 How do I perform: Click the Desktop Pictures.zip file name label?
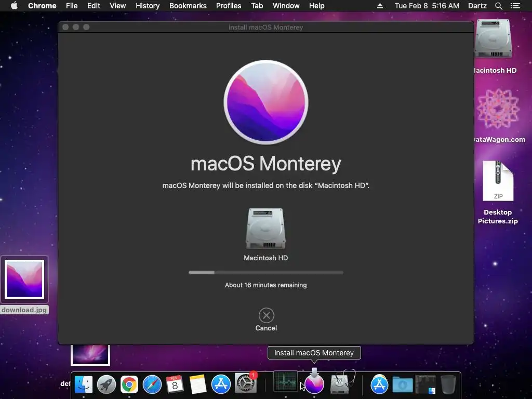(498, 217)
